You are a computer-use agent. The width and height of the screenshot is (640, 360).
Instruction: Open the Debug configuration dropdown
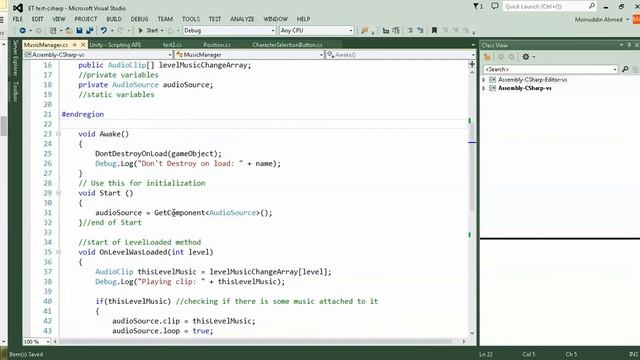[229, 31]
